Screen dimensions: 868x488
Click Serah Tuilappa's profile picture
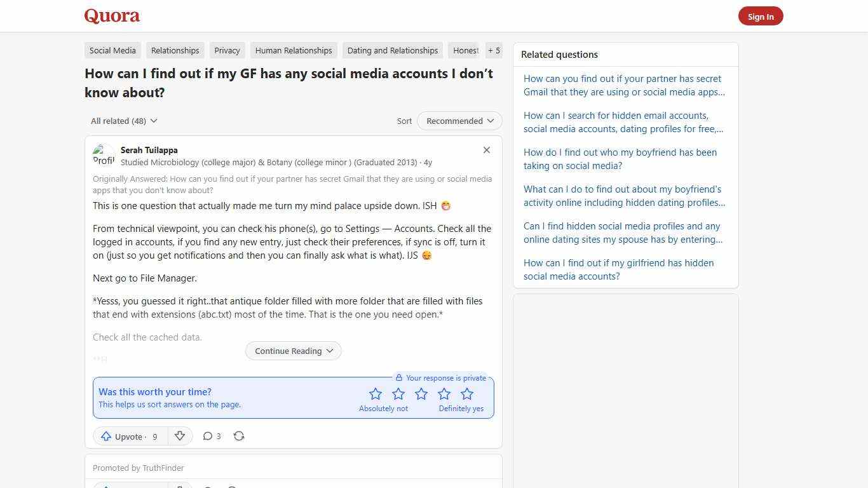pos(104,155)
